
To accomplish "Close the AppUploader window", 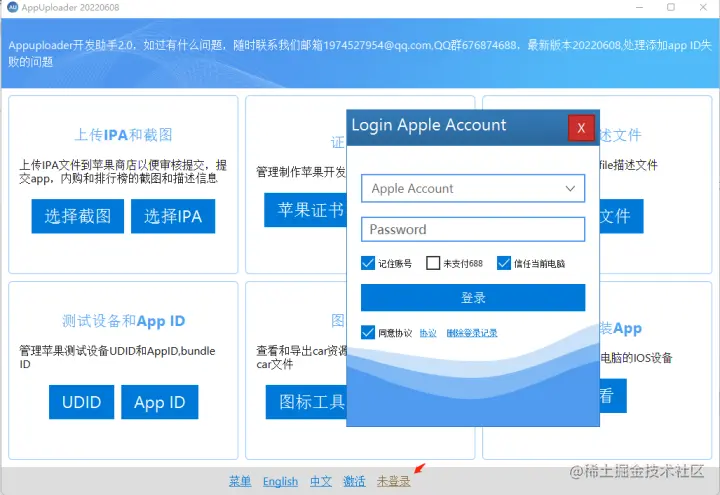I will pos(703,7).
